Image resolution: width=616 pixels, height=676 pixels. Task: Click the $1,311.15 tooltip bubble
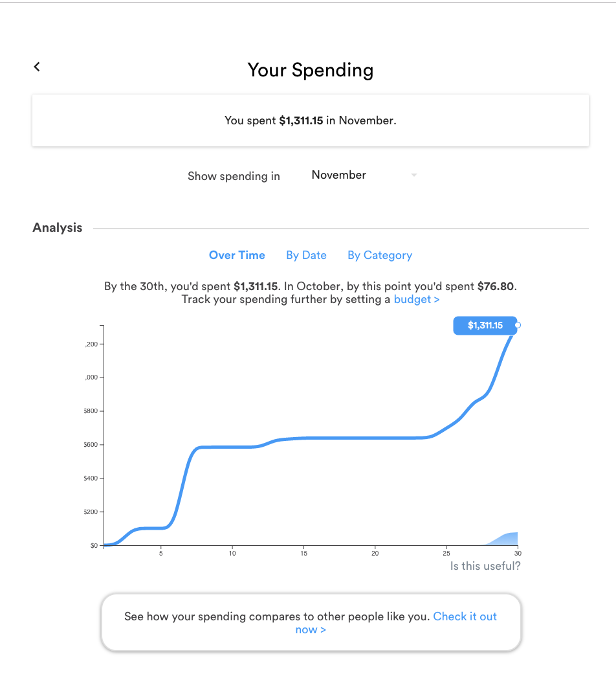[x=485, y=326]
